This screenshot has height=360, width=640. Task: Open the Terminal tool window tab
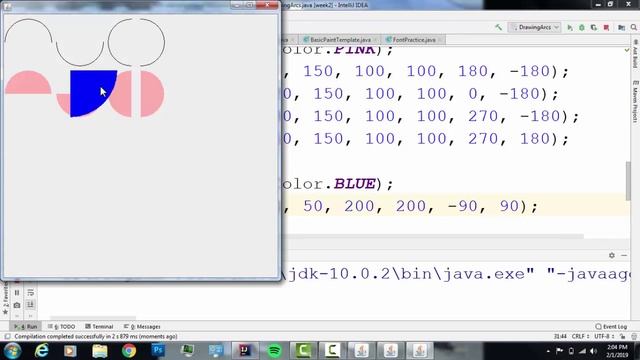point(99,327)
